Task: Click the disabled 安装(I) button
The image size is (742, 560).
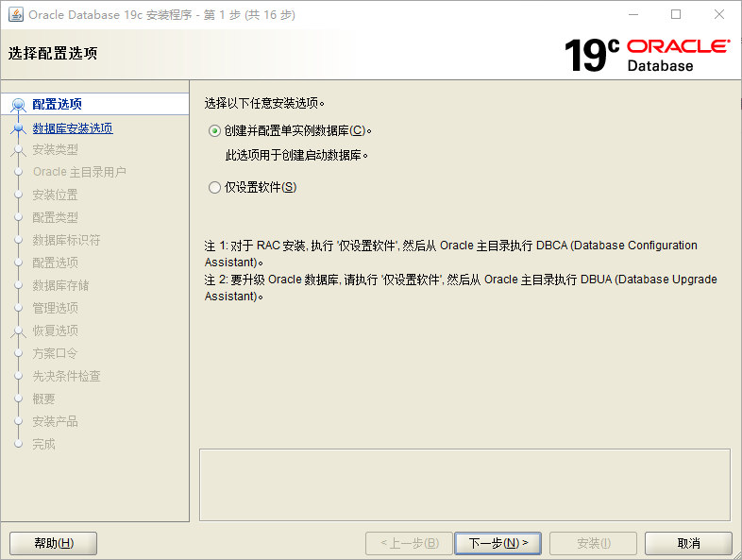Action: click(594, 543)
